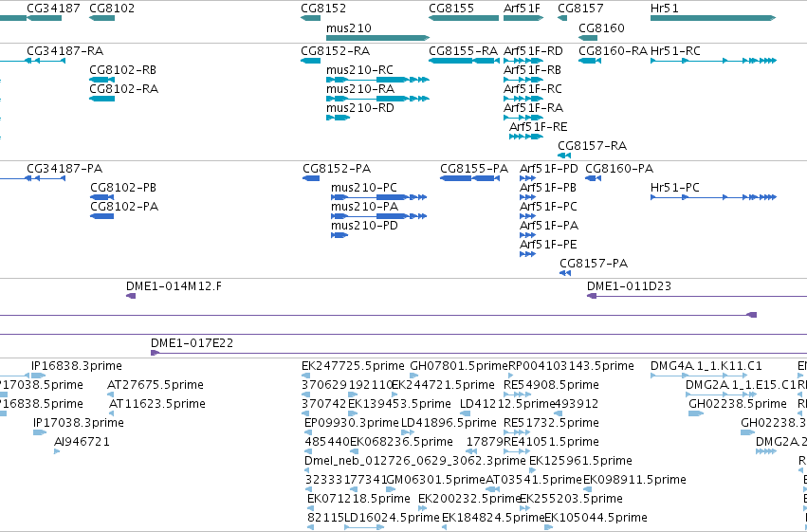Select the CG8160 gene label

601,28
